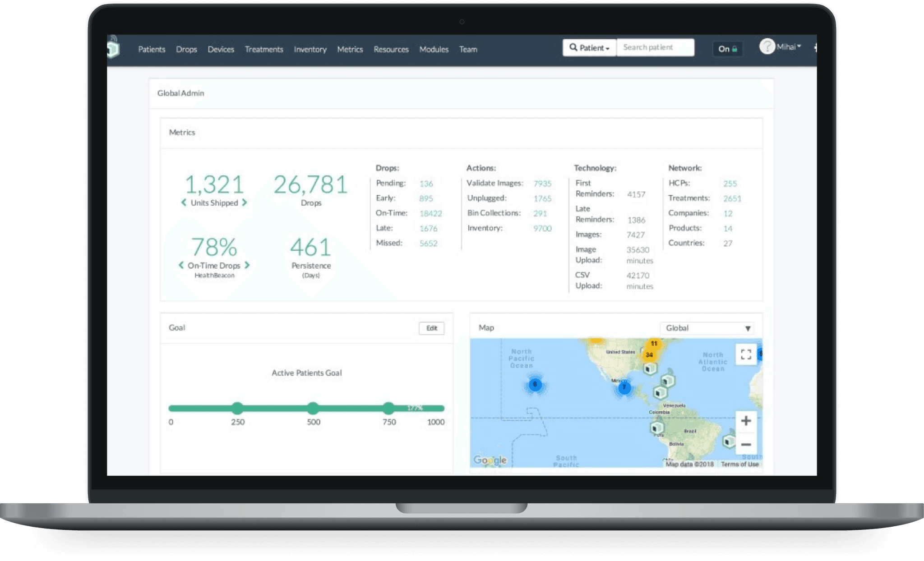The width and height of the screenshot is (924, 561).
Task: Show next metric after Units Shipped
Action: coord(245,202)
